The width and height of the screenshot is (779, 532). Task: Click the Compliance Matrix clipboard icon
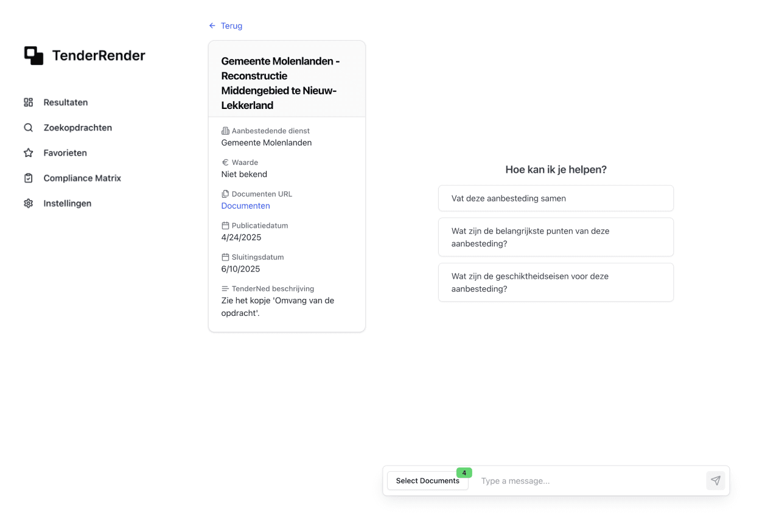tap(29, 178)
